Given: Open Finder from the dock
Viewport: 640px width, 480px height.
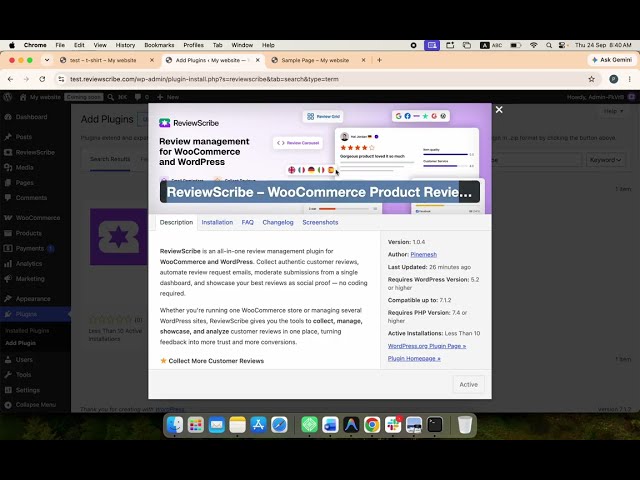Looking at the screenshot, I should [175, 425].
